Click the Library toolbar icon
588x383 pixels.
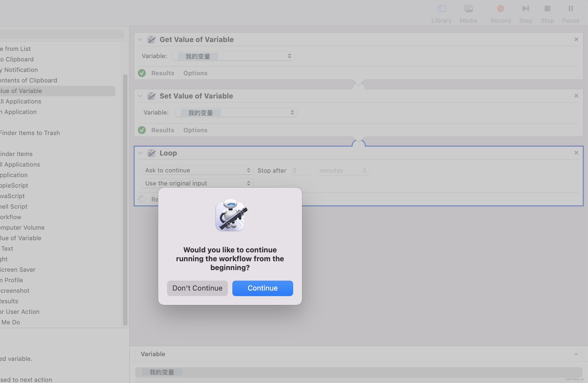pos(441,9)
